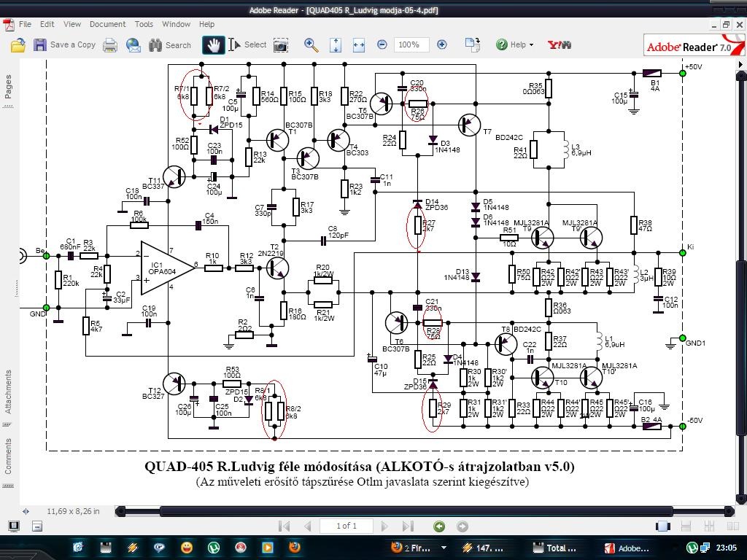Choose the Select text tool
The image size is (747, 560).
[247, 44]
